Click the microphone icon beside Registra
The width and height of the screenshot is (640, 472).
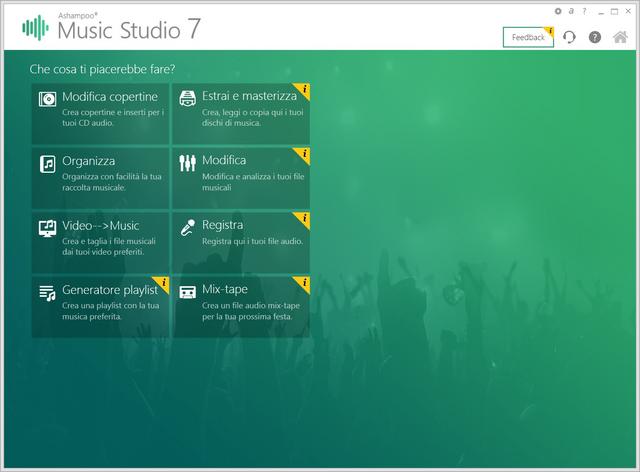(188, 227)
